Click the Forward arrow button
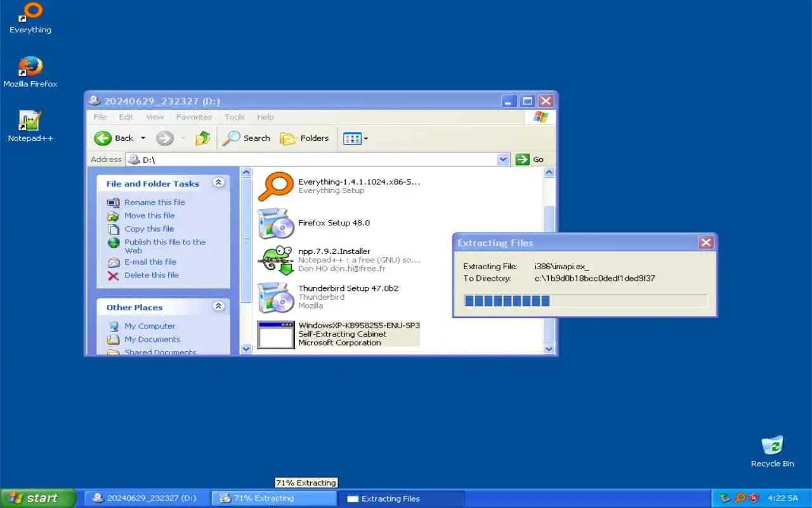Viewport: 812px width, 508px height. point(165,138)
